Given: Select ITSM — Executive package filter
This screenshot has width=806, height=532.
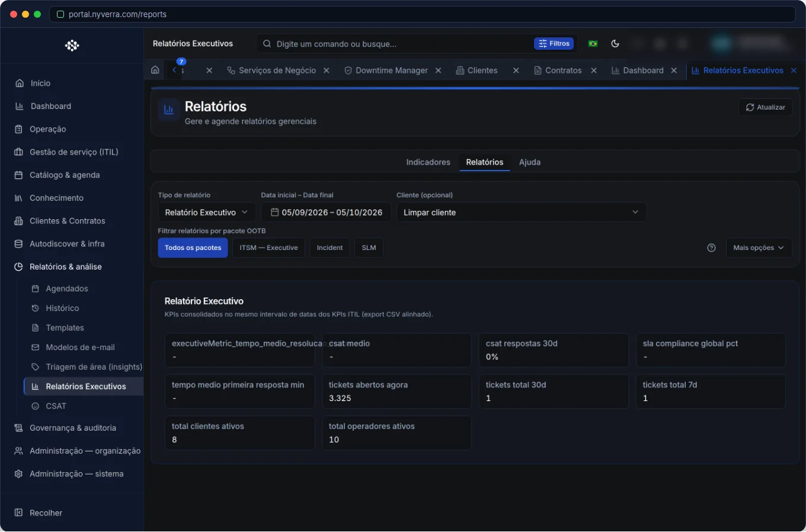Looking at the screenshot, I should (268, 248).
